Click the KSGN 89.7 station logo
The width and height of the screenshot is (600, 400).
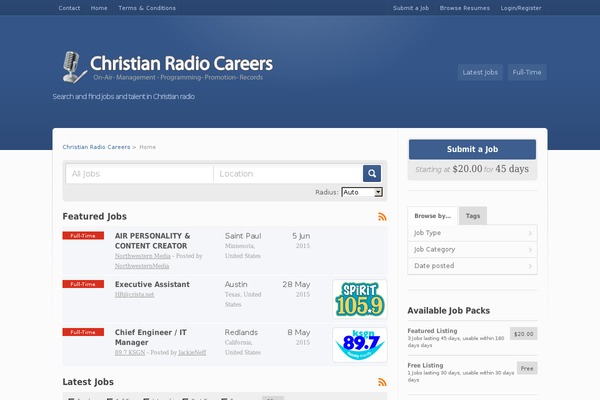pos(360,345)
